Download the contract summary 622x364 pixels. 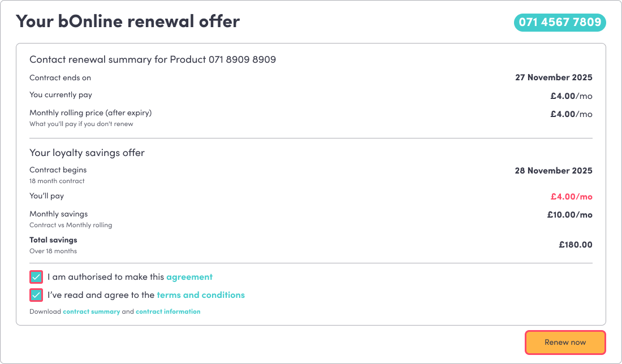pyautogui.click(x=92, y=311)
